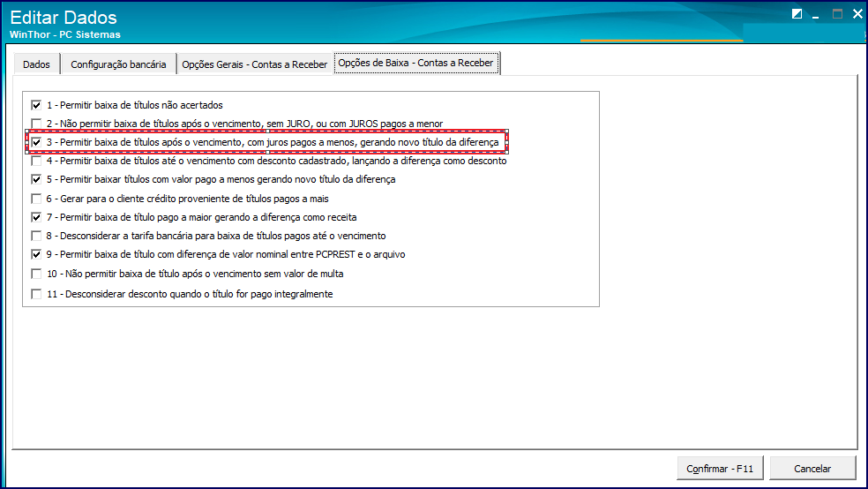This screenshot has height=489, width=868.
Task: Uncheck option 9 diferença de valor nominal PCPREST
Action: (x=36, y=255)
